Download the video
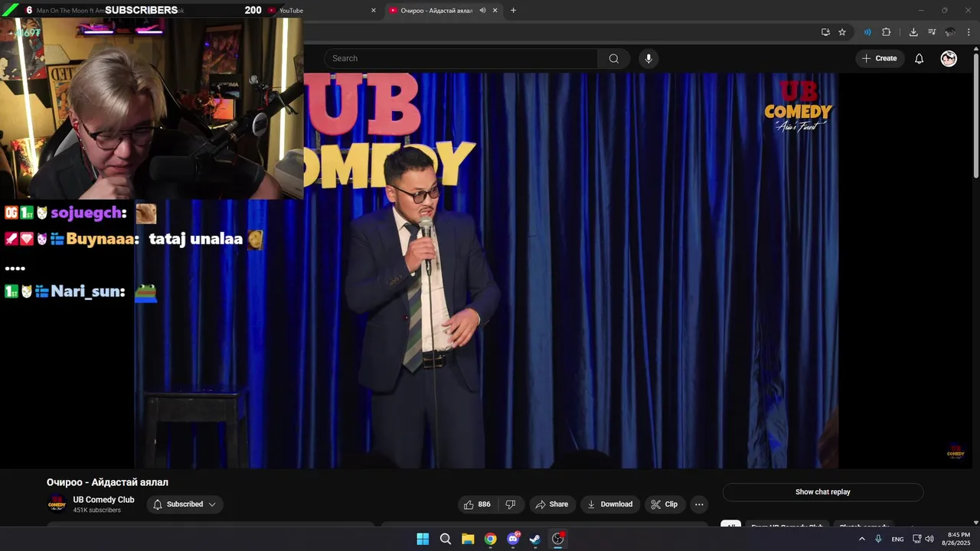Image resolution: width=980 pixels, height=551 pixels. 609,504
